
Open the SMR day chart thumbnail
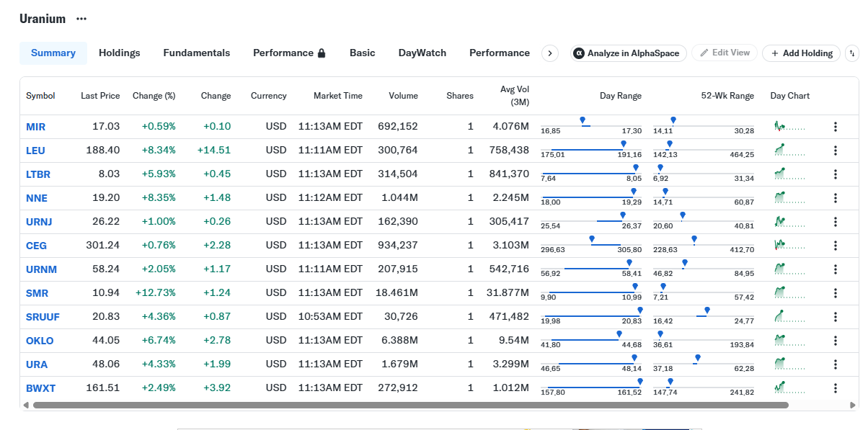(x=789, y=292)
